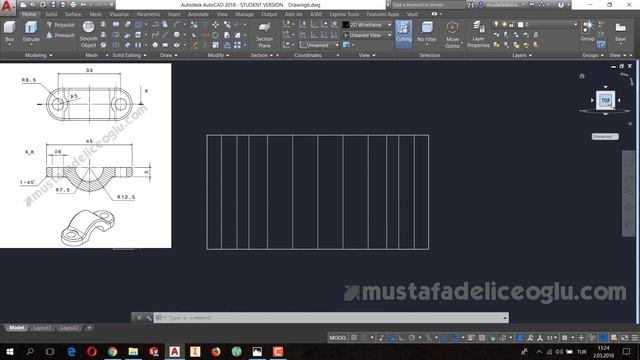Viewport: 640px width, 360px height.
Task: Toggle grid display in status bar
Action: coord(354,338)
